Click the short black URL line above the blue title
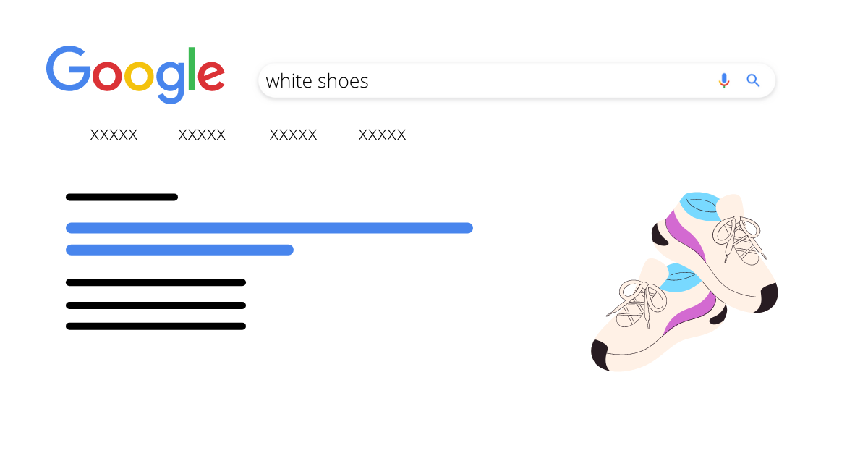This screenshot has width=868, height=456. click(x=122, y=197)
